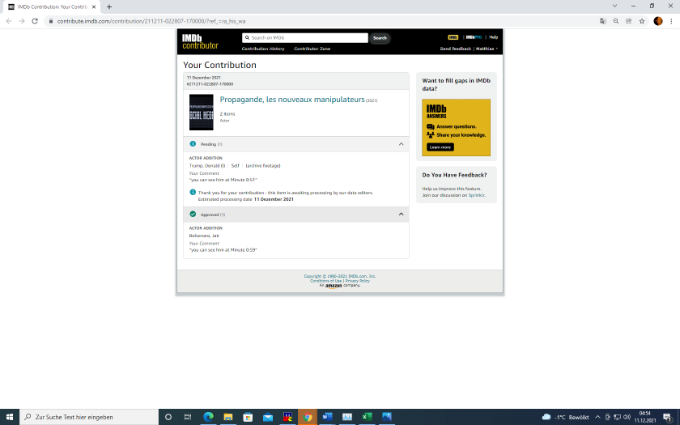Click the translate page icon in the address bar

[x=603, y=21]
